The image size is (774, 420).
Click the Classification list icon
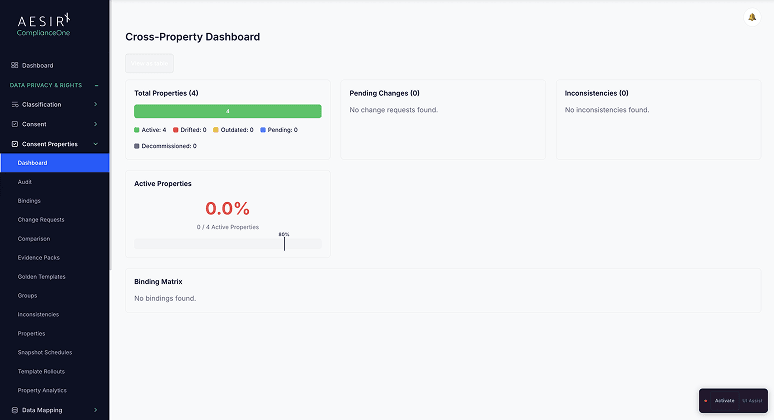click(x=14, y=104)
